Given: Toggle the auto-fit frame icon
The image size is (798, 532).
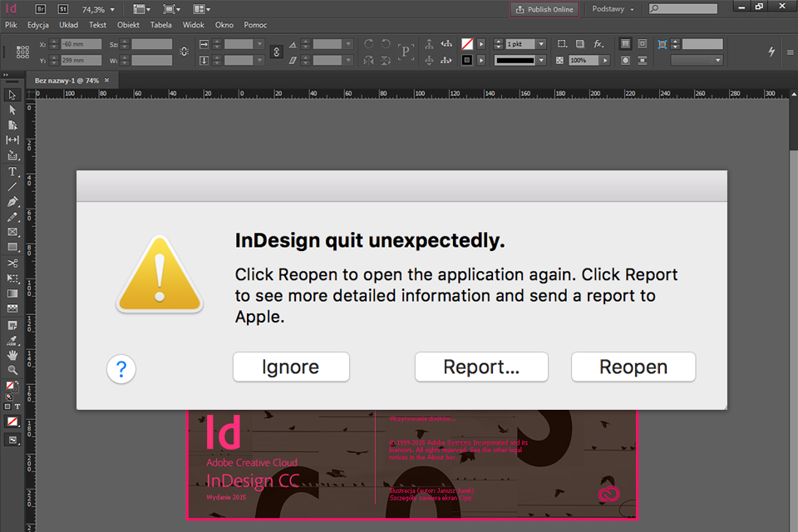Looking at the screenshot, I should pos(663,44).
